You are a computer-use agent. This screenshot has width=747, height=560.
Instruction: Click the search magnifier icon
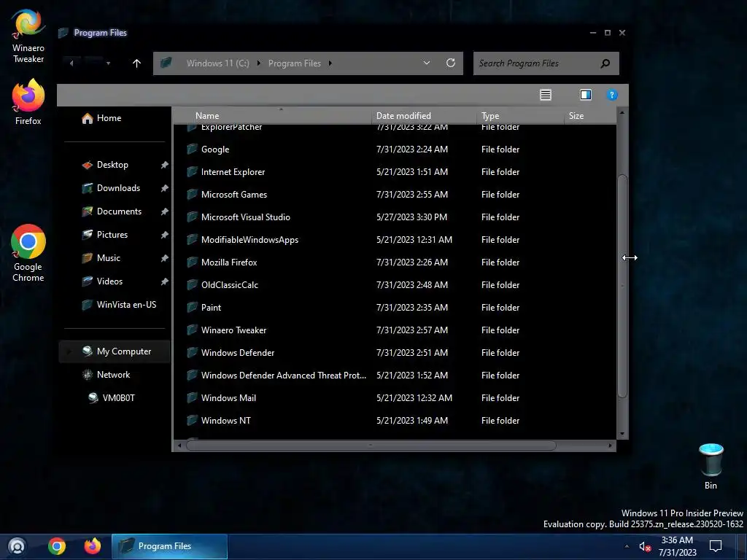pos(605,63)
